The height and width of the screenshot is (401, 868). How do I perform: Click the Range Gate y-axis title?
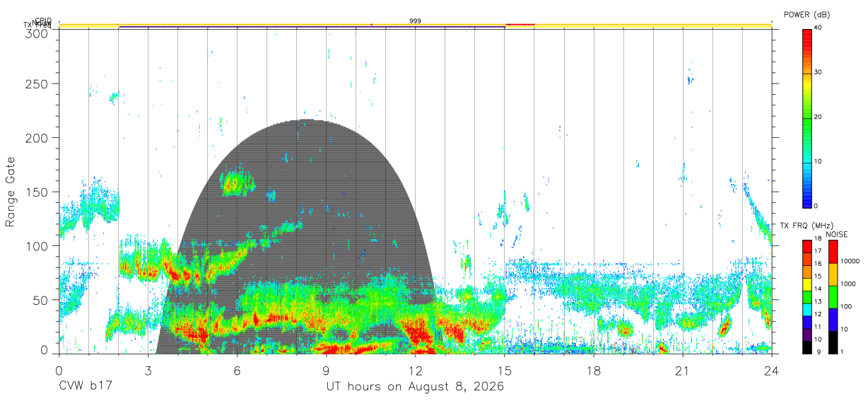coord(11,192)
